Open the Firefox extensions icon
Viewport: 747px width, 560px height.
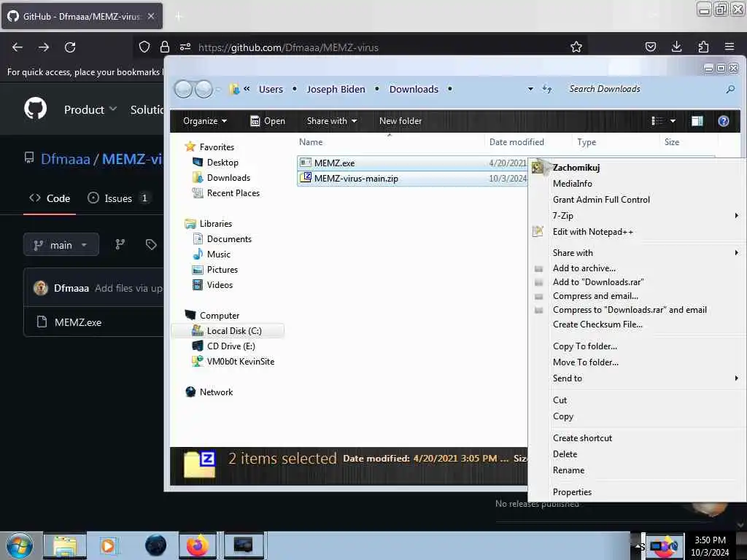(703, 47)
